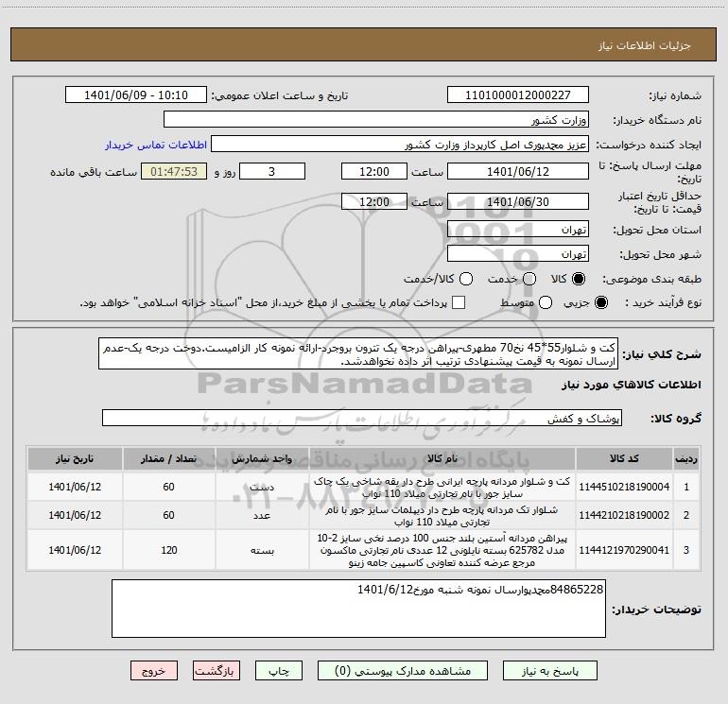This screenshot has width=728, height=704.
Task: Click the تعداد / مقدار column header
Action: [x=169, y=458]
